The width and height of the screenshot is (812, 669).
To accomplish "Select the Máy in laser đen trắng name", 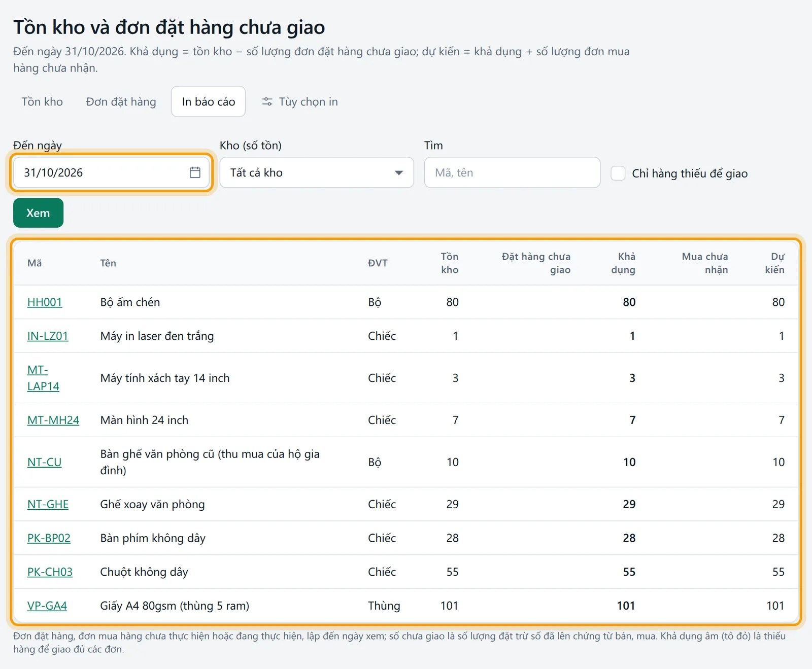I will [157, 336].
